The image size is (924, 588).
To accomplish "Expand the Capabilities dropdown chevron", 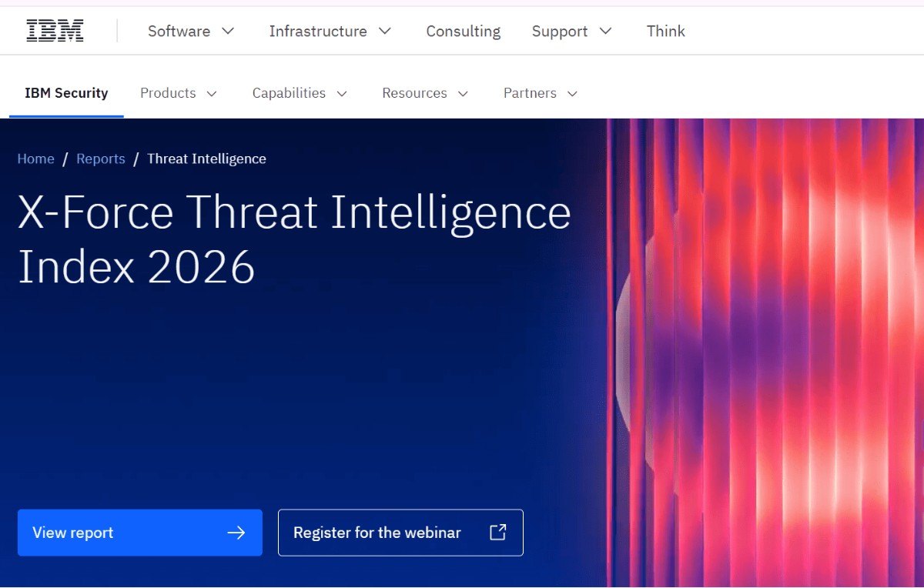I will [x=342, y=94].
